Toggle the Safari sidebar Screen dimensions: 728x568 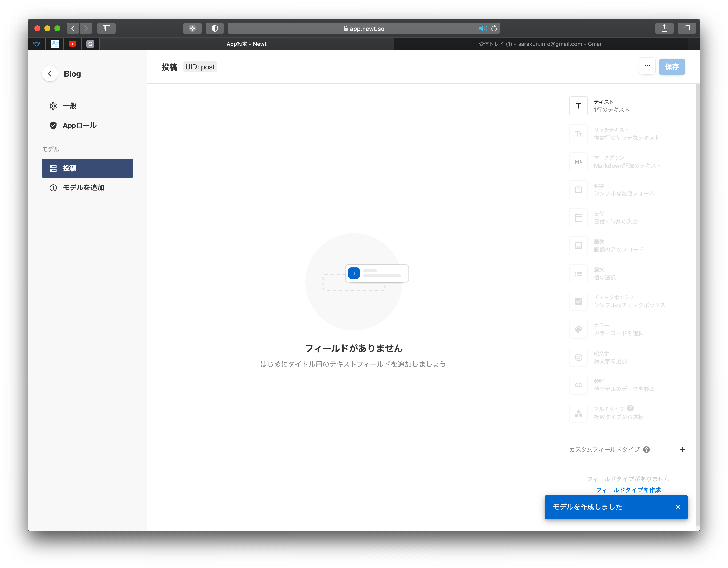click(106, 28)
